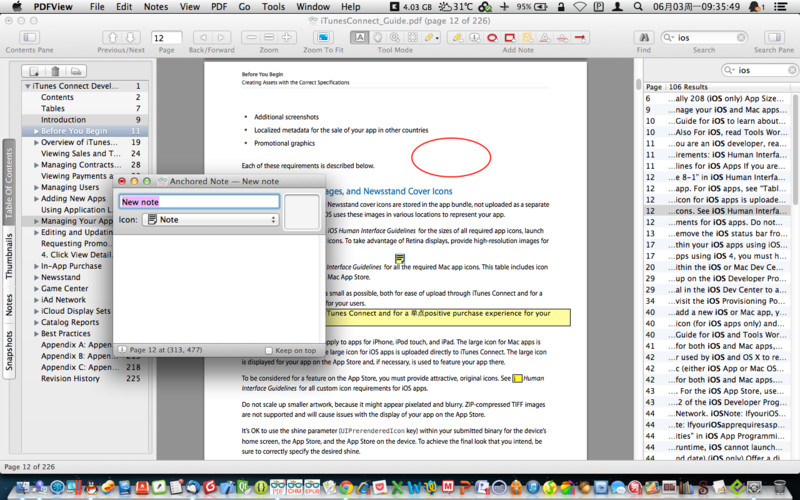
Task: Open the Apple menu
Action: (x=17, y=7)
